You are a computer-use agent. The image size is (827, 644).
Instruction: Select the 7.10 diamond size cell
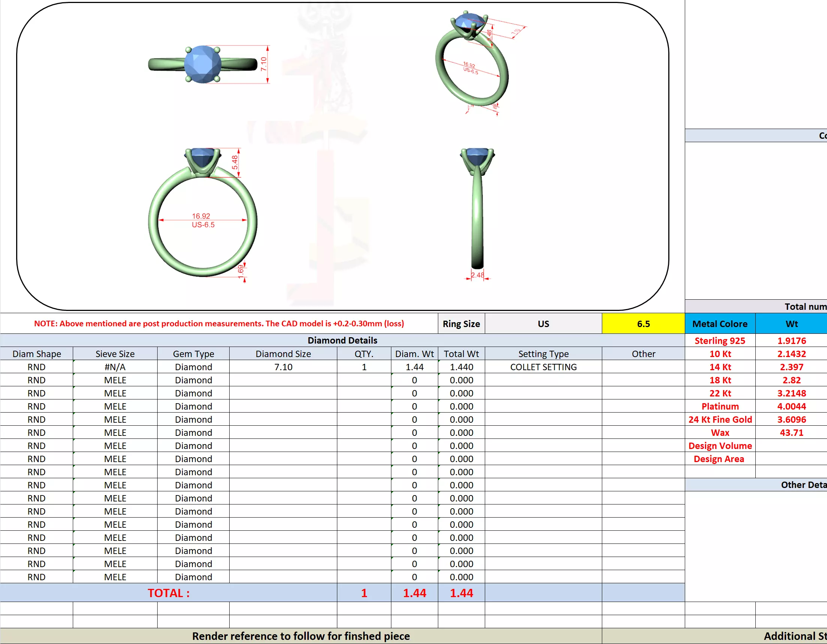(283, 367)
